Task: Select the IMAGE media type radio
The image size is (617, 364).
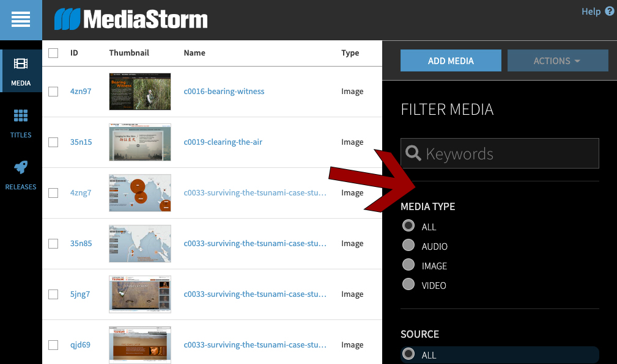Action: [x=408, y=266]
